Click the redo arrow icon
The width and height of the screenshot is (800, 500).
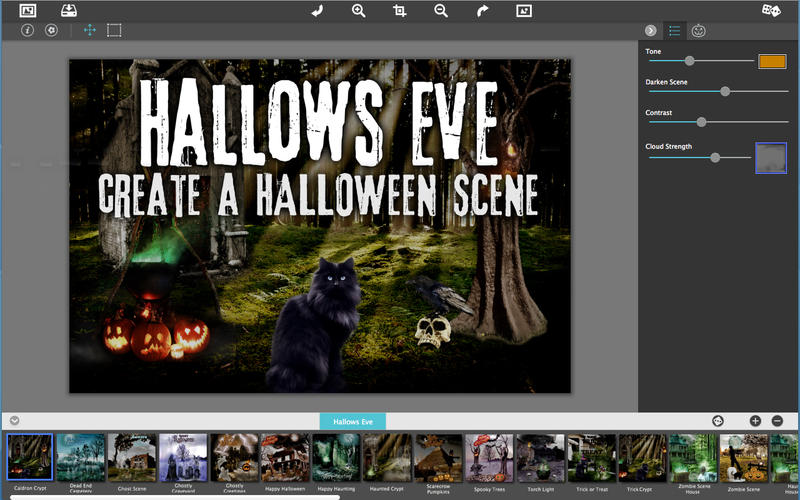[482, 11]
